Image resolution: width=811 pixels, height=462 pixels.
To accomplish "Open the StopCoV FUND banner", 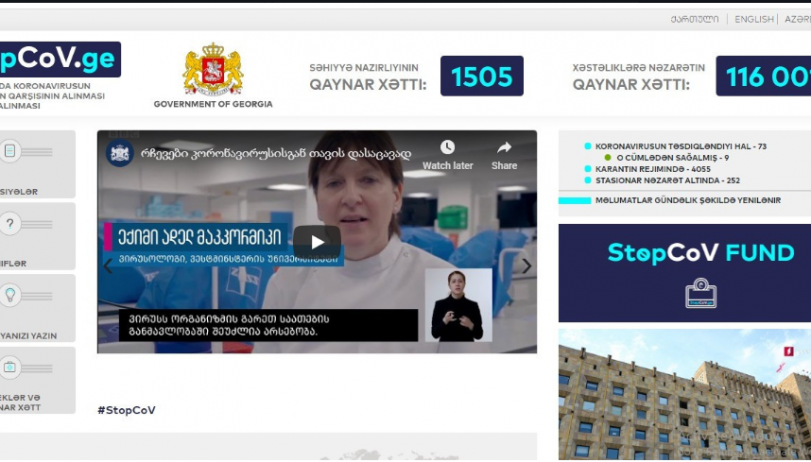I will pos(685,273).
